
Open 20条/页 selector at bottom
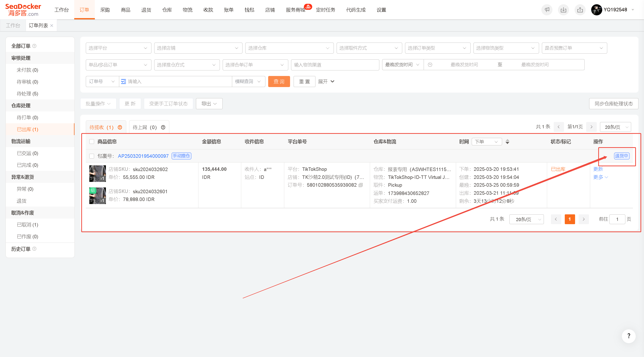pos(527,219)
